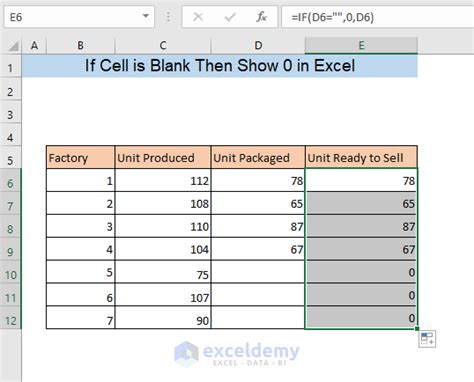
Task: Select Unit Packaged cell 78 in row 6
Action: tap(258, 180)
